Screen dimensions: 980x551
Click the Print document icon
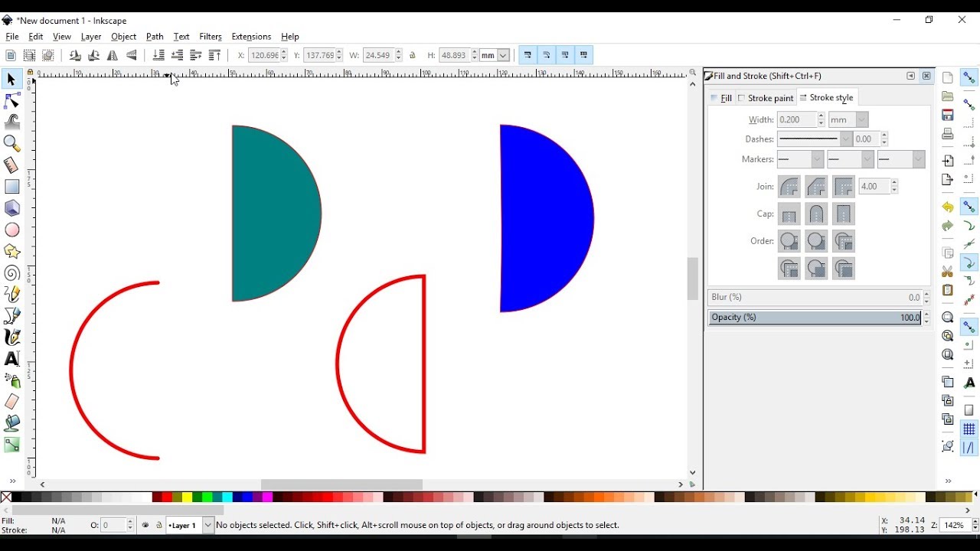coord(948,135)
